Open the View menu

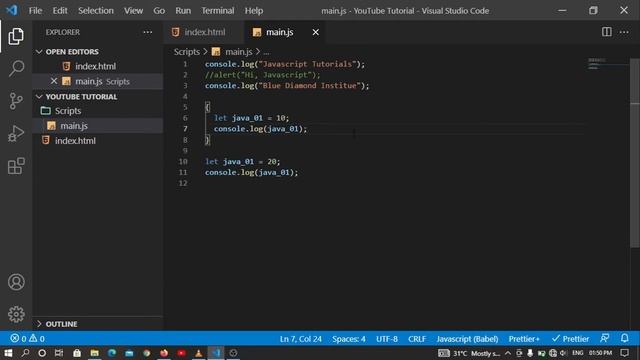133,11
